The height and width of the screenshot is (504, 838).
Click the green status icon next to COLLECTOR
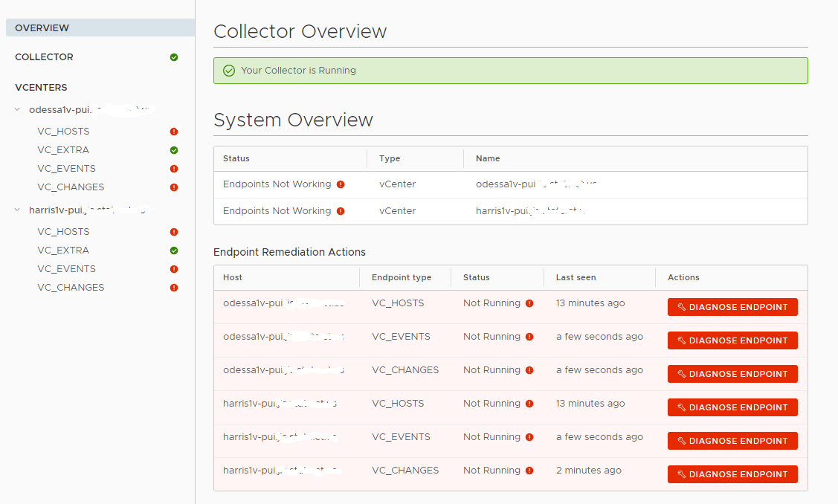click(173, 56)
